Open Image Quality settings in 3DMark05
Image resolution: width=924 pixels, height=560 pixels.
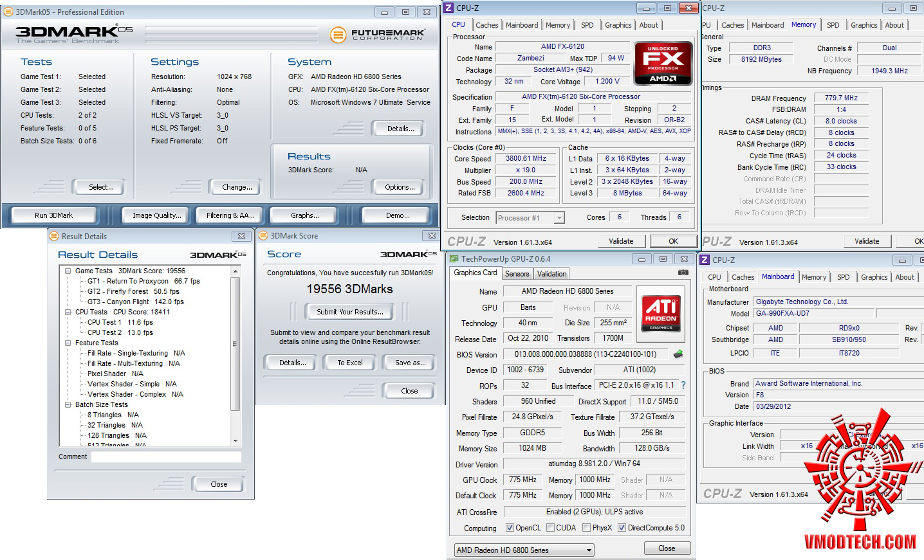(157, 215)
